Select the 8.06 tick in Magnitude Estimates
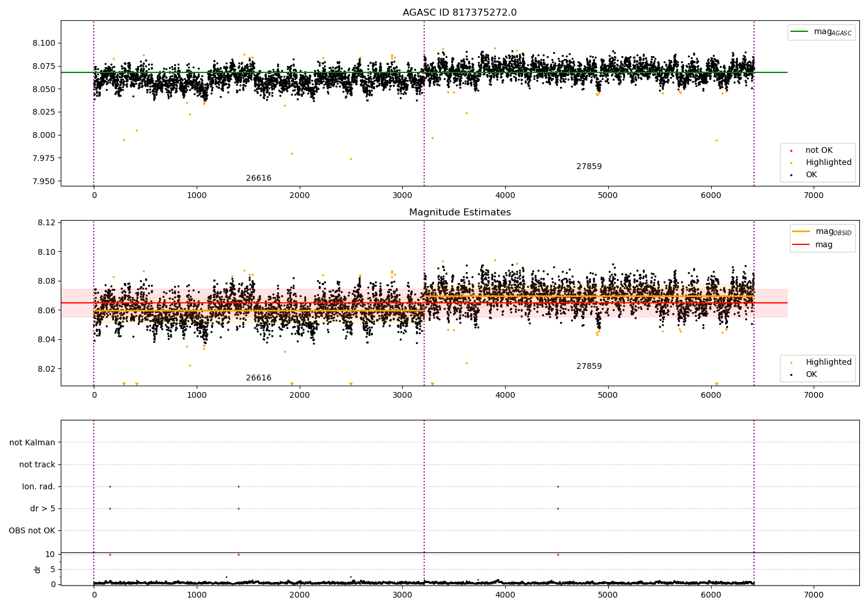Viewport: 868px width, 608px height. pyautogui.click(x=46, y=310)
